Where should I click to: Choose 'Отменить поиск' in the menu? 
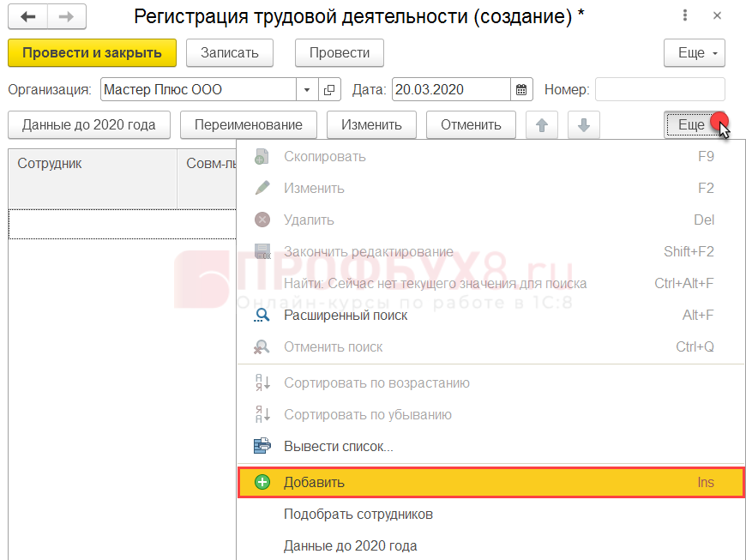point(491,346)
